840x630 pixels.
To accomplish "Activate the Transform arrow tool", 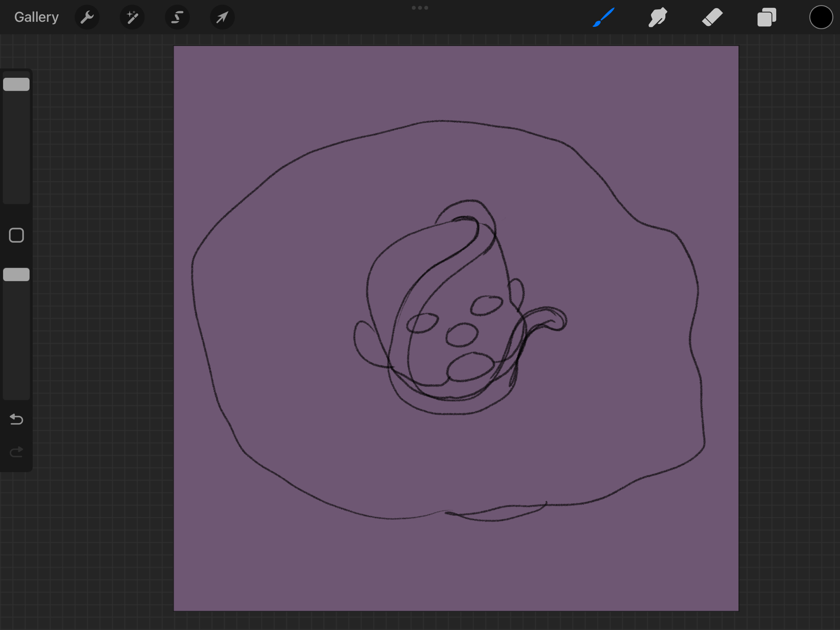I will (222, 17).
